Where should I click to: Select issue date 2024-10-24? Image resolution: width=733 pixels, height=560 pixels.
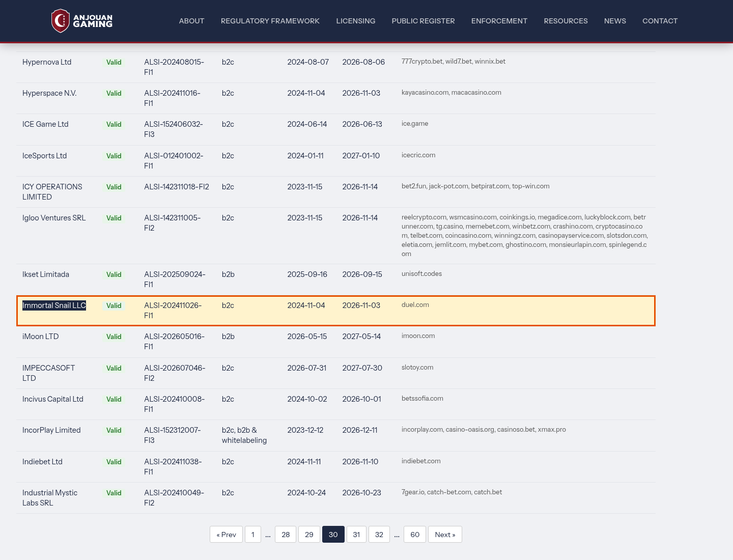306,493
